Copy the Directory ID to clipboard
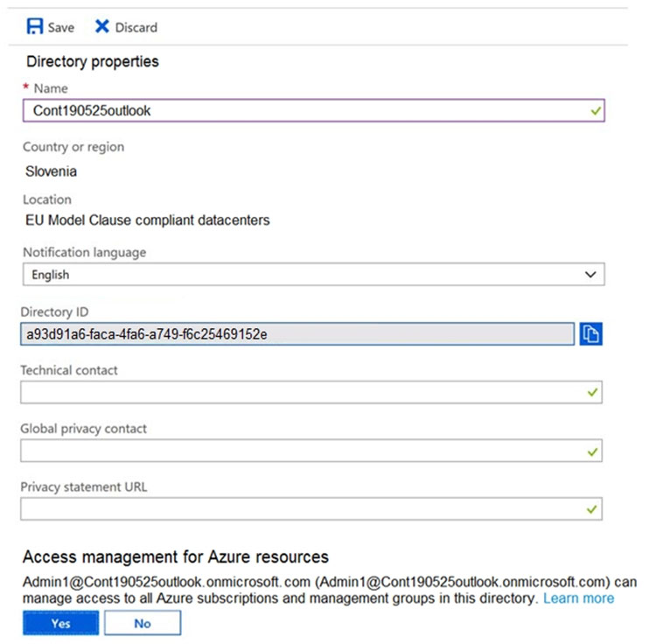Viewport: 649px width, 644px height. pyautogui.click(x=591, y=333)
